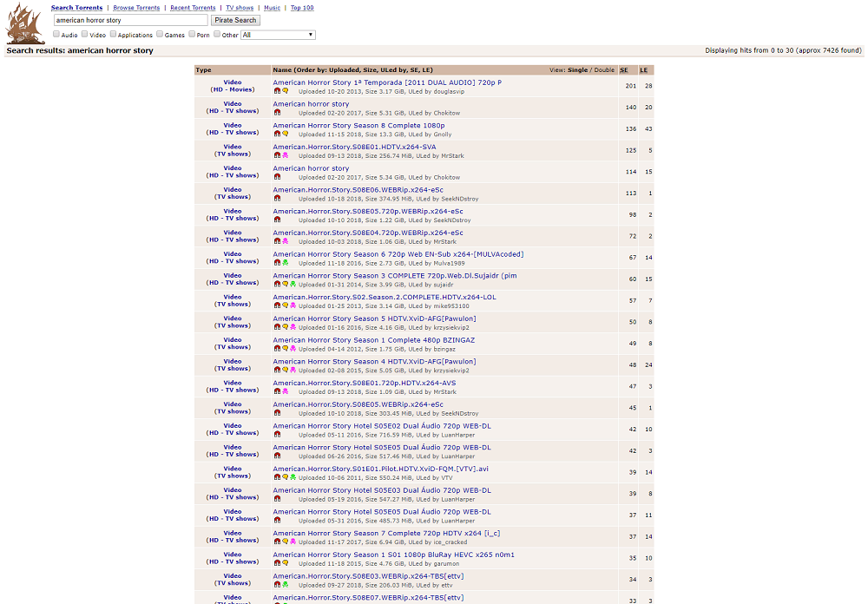The image size is (868, 604).
Task: Open Season 1 Complete 480p BZINGAZ torrent
Action: 373,340
